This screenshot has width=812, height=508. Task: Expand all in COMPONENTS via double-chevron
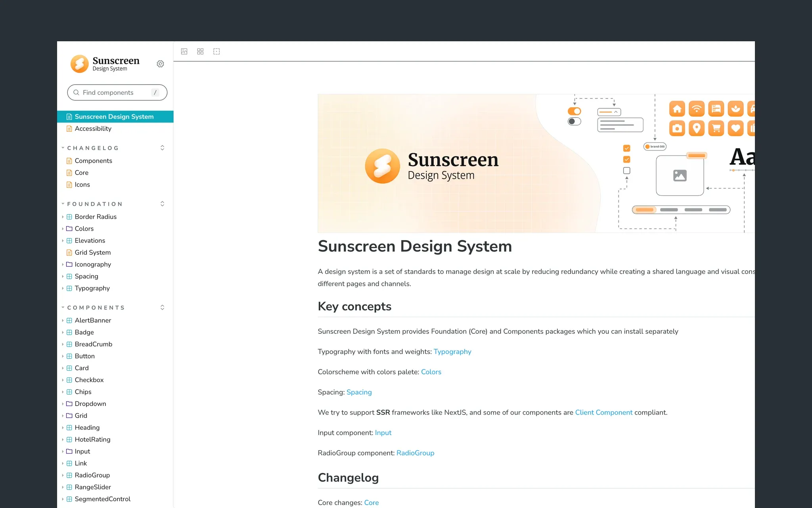point(162,307)
